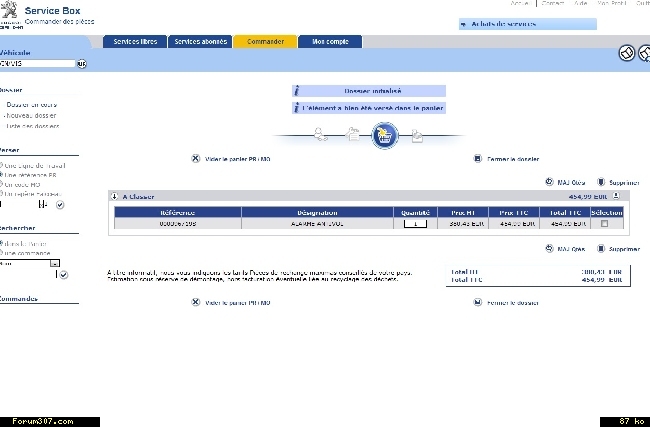650x427 pixels.
Task: Click the Référence column header
Action: tap(178, 212)
